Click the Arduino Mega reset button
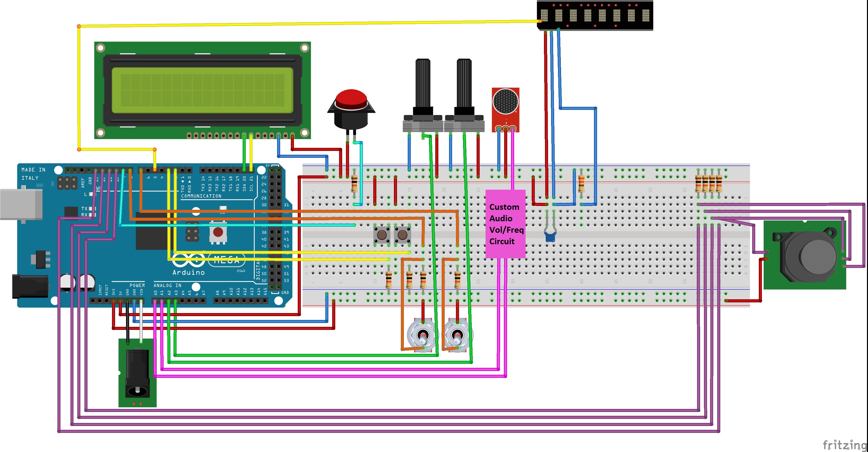The width and height of the screenshot is (868, 452). coord(218,232)
